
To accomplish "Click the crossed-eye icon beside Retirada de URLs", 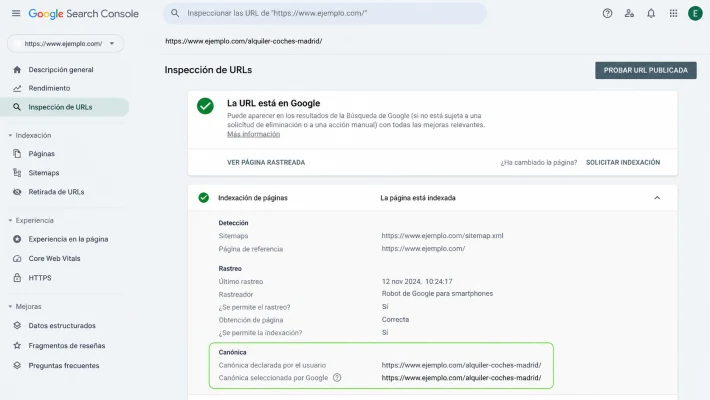I will [17, 192].
